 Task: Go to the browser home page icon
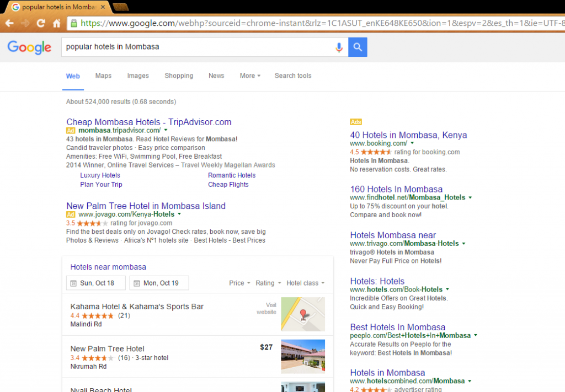tap(57, 23)
